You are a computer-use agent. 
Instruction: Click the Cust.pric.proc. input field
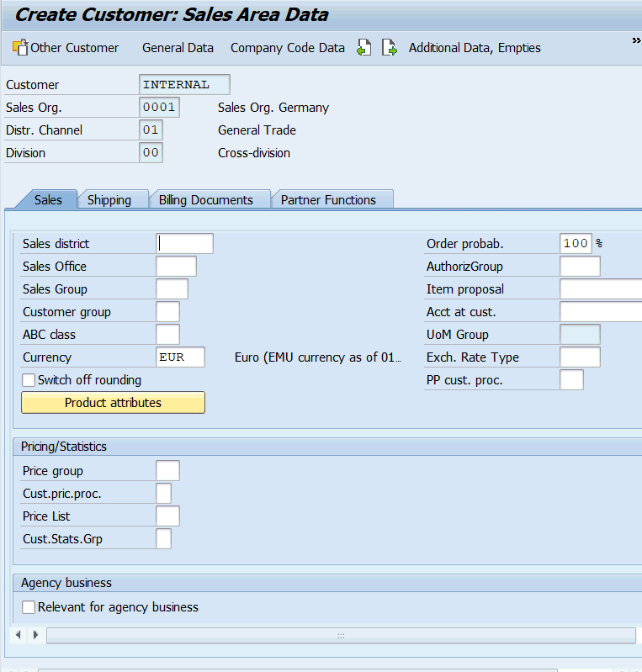[163, 494]
